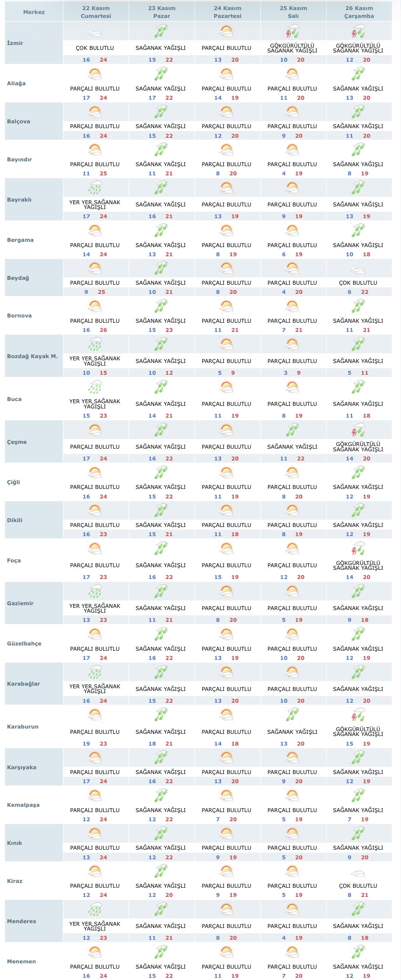
Task: Click Bozdağ Kayak M. partly cloudy icon for 24 Kasım
Action: point(227,345)
